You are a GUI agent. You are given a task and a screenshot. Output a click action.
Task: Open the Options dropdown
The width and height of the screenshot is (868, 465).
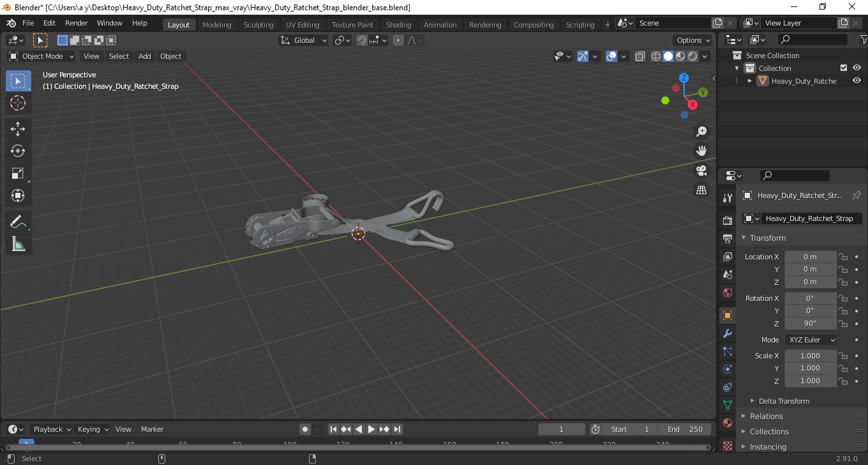coord(693,40)
